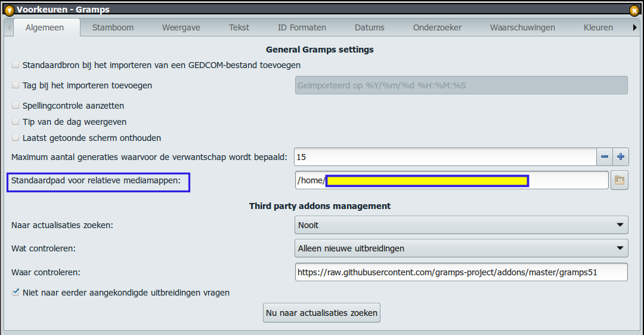Click the Third party addons management heading

[x=320, y=206]
